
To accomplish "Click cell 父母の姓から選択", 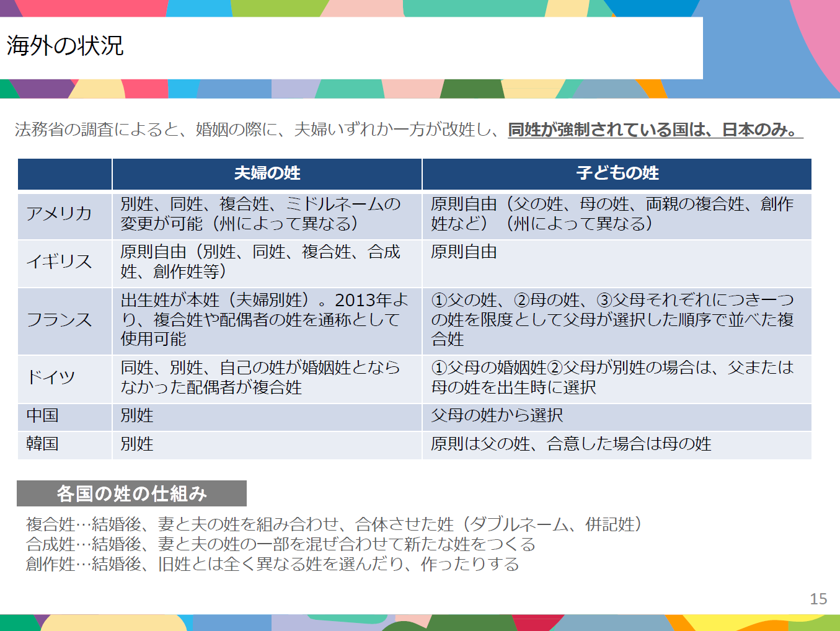I will pyautogui.click(x=617, y=417).
